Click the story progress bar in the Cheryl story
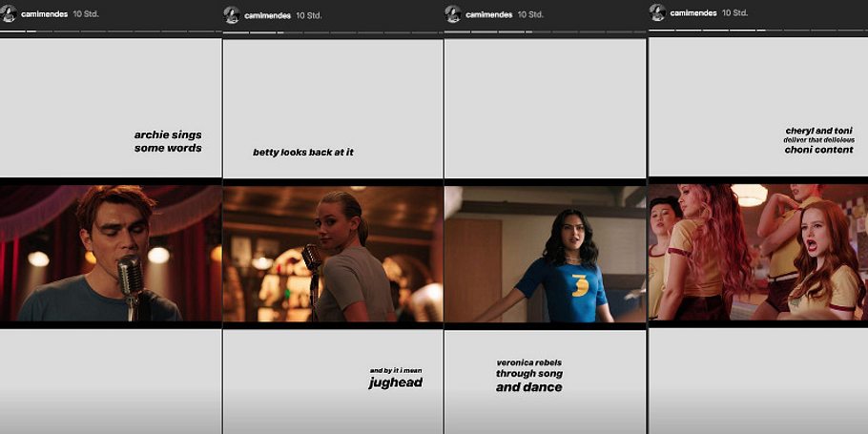 pos(758,30)
